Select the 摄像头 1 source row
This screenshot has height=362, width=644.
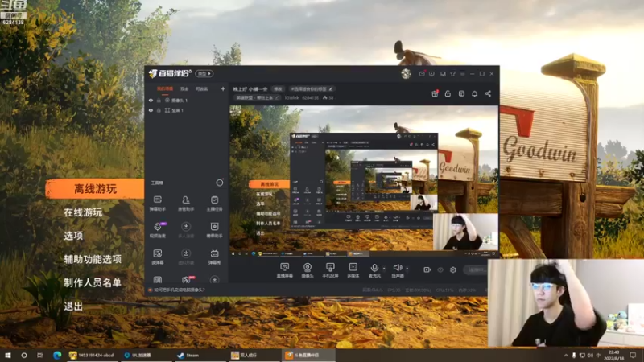pyautogui.click(x=187, y=100)
